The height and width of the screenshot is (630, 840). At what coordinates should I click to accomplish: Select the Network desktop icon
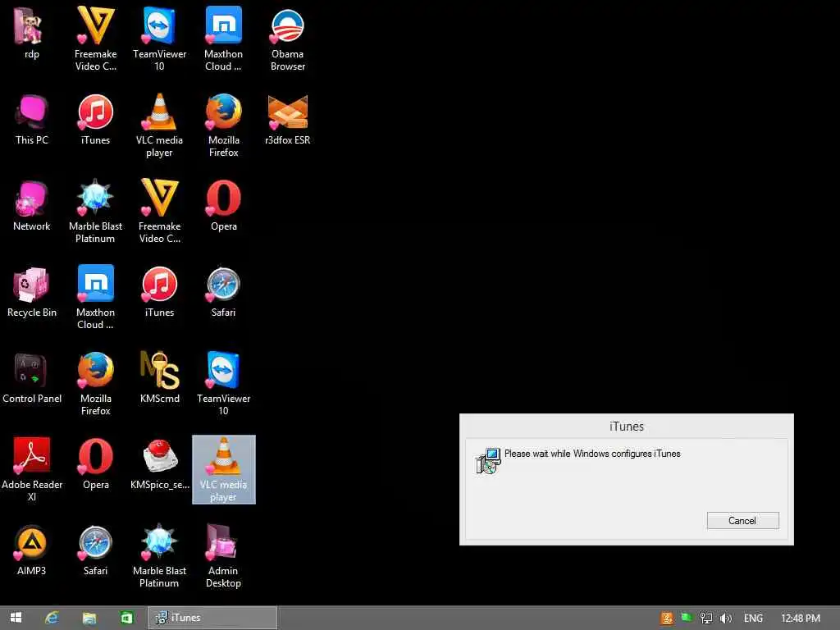pyautogui.click(x=32, y=206)
